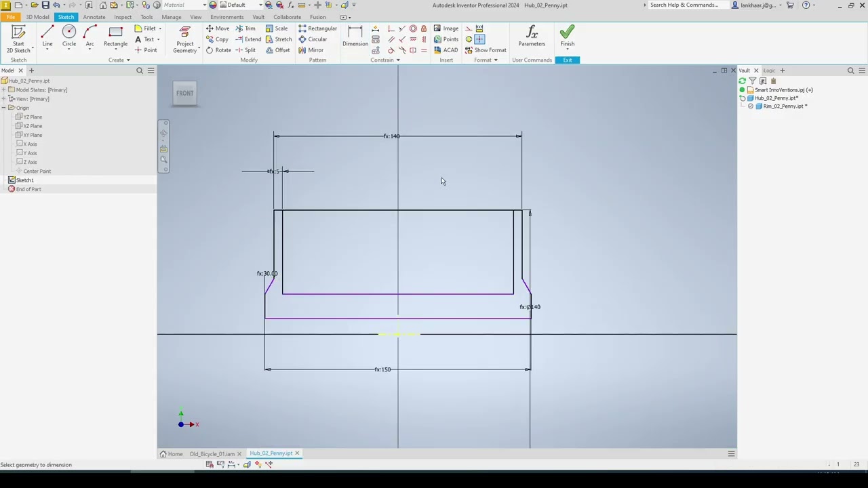Open the appearance color wheel
This screenshot has height=488, width=868.
(x=212, y=5)
